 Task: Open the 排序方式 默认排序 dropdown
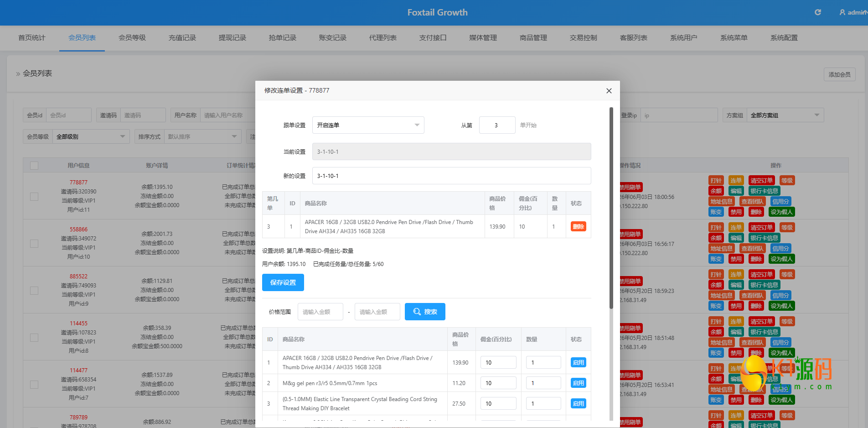pyautogui.click(x=202, y=136)
